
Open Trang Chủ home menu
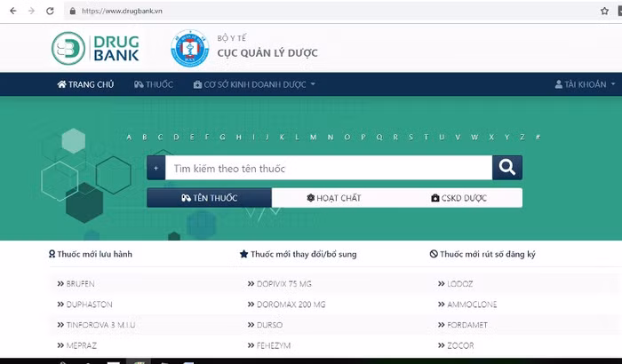click(85, 84)
